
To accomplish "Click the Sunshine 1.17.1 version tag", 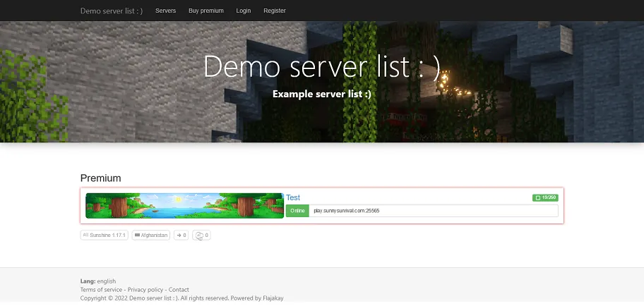I will pos(105,235).
